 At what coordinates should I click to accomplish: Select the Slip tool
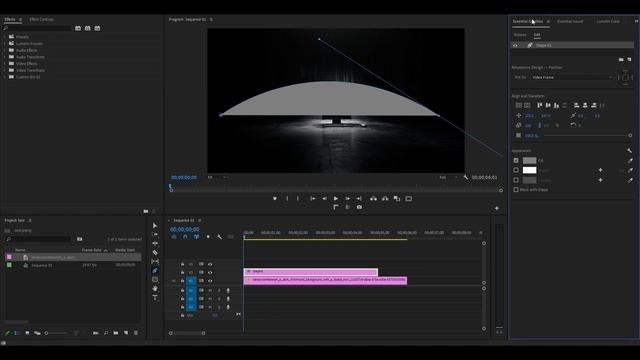click(155, 261)
